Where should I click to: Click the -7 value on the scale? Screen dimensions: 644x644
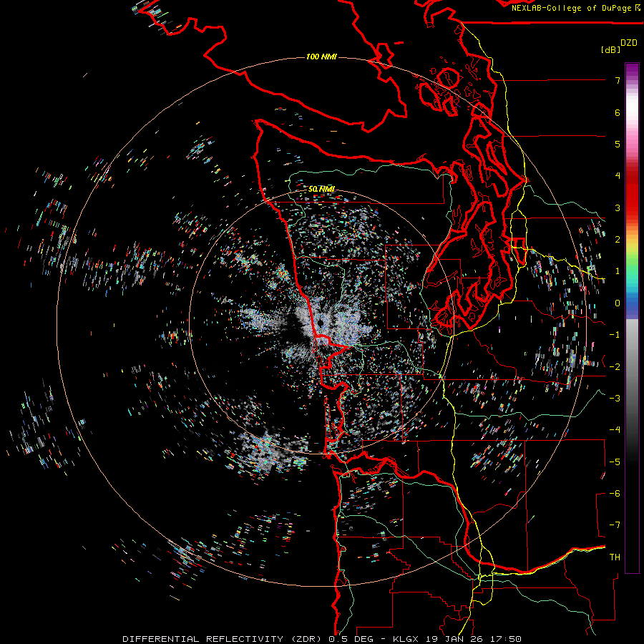coord(615,525)
